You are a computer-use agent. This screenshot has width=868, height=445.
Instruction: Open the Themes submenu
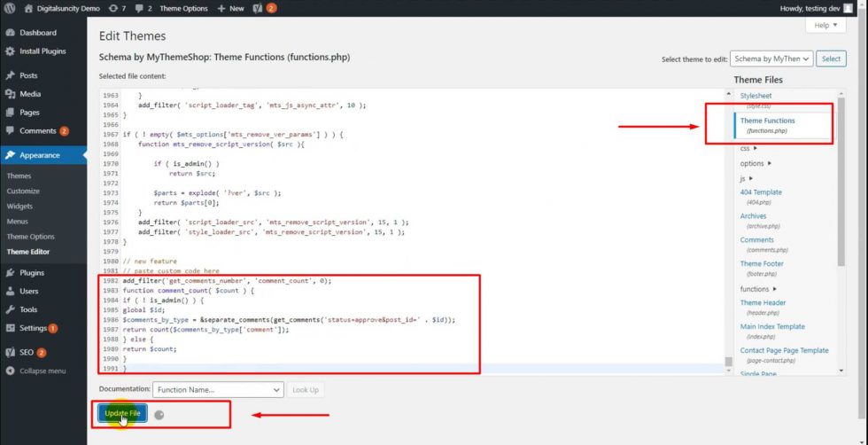(x=19, y=176)
